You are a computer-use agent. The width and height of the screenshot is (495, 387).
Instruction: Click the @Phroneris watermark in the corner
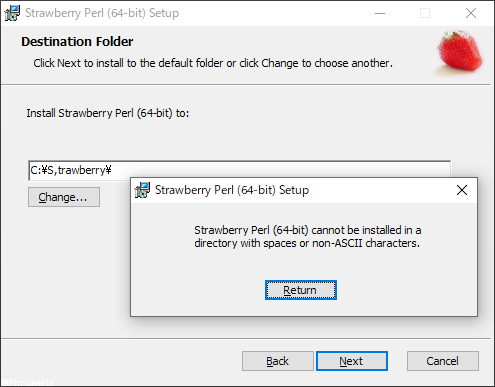[x=27, y=382]
